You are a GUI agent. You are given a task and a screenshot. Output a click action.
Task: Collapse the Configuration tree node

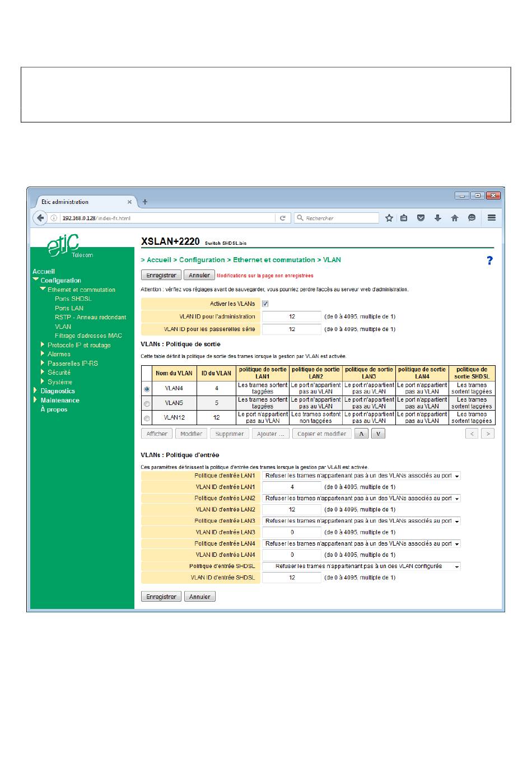pos(36,280)
